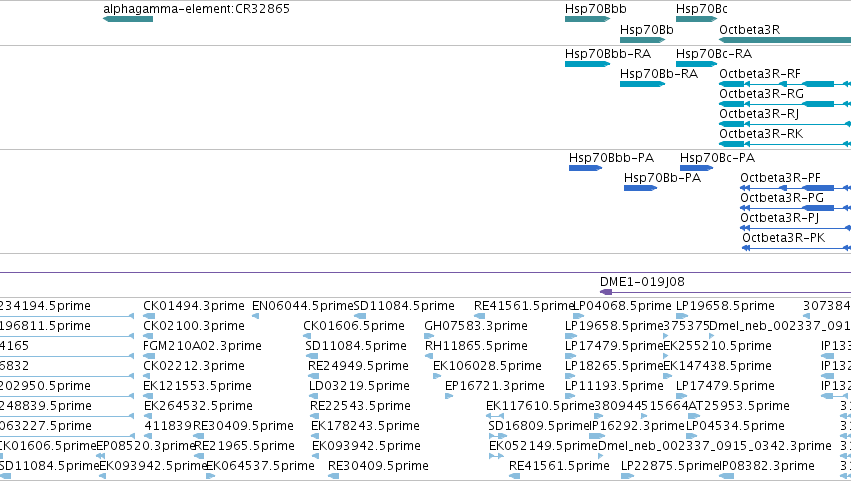Select the Octbeta3R-RJ transcript label

(x=759, y=114)
